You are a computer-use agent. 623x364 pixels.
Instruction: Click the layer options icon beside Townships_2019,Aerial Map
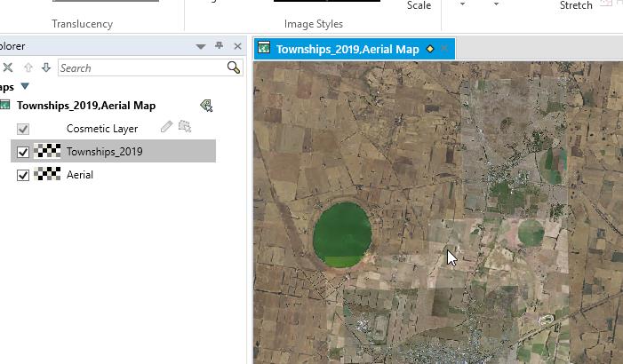tap(206, 106)
